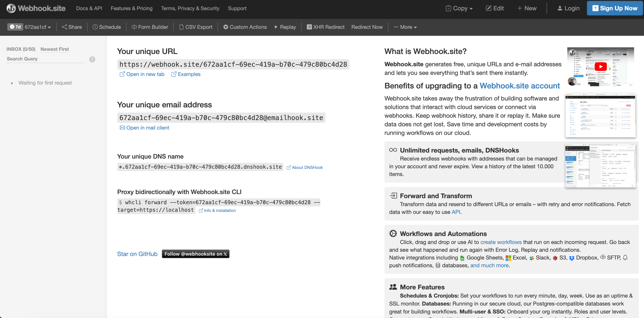Expand the Copy dropdown menu
Screen dimensions: 644x318
[459, 8]
